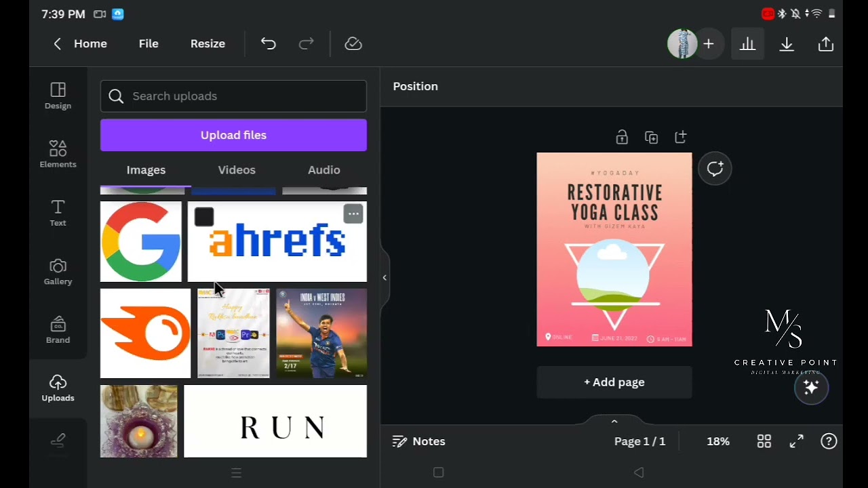
Task: Open the Home link
Action: [90, 43]
